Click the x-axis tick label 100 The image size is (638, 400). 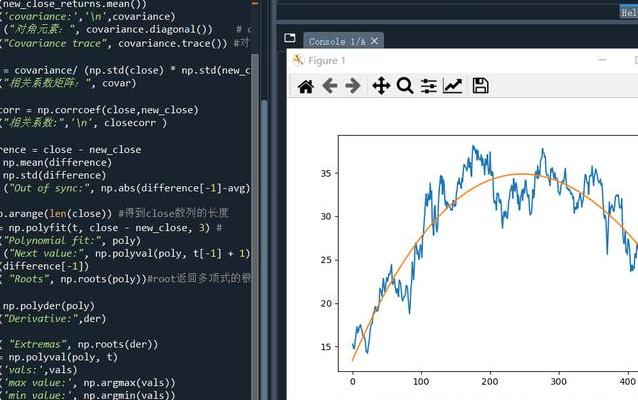point(421,382)
